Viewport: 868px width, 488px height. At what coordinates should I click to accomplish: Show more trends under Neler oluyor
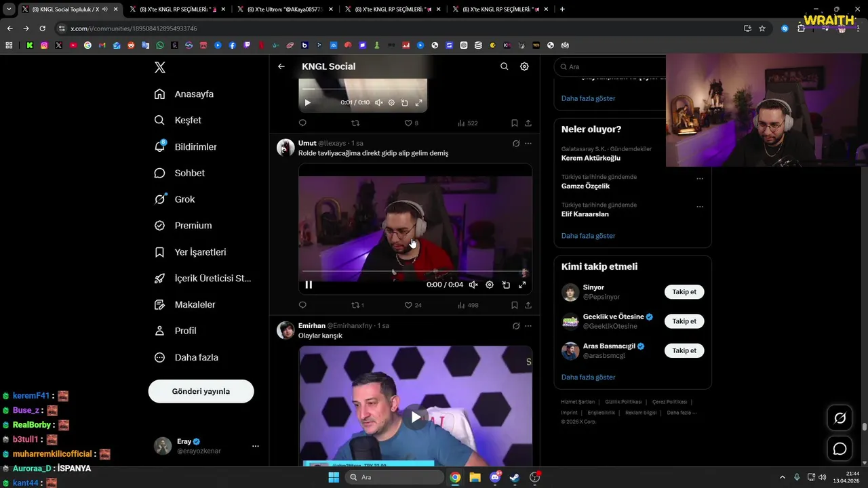click(588, 236)
